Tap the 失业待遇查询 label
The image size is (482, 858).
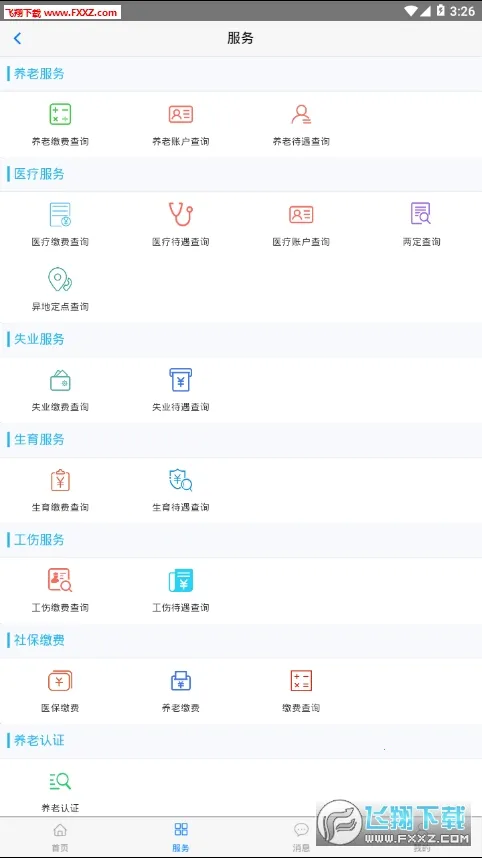tap(181, 407)
